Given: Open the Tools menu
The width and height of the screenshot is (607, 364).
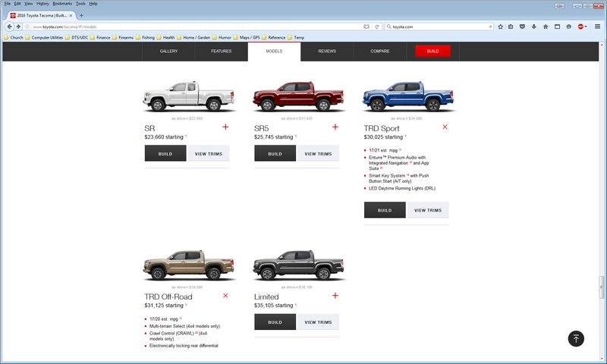Looking at the screenshot, I should pos(80,4).
